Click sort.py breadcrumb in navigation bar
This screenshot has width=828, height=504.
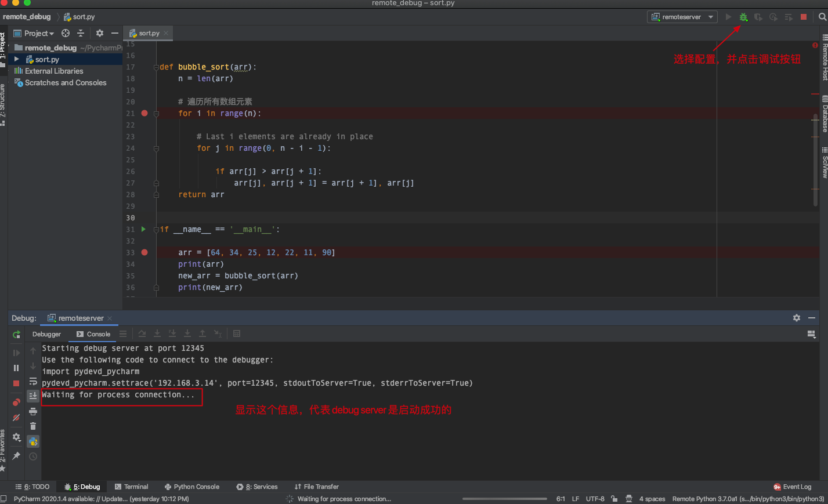79,17
